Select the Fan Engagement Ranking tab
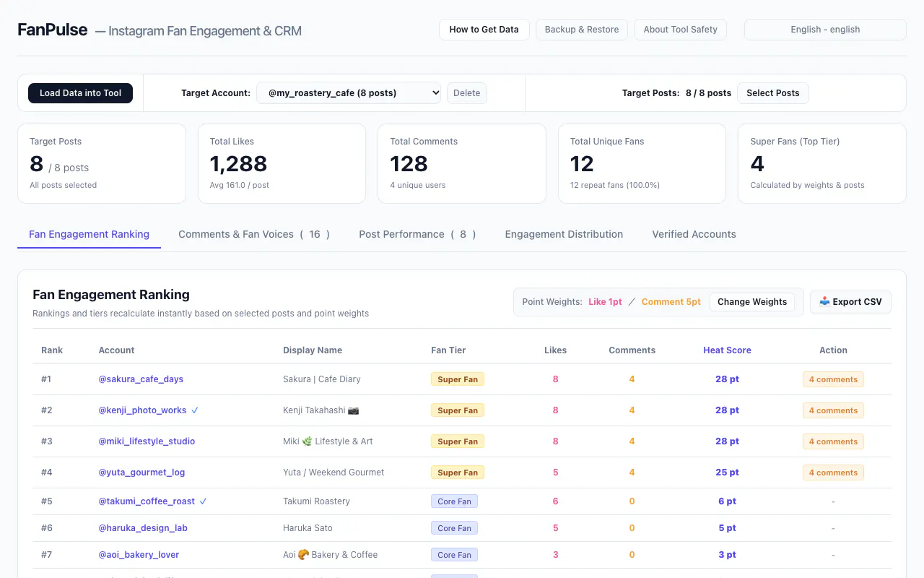 point(89,234)
